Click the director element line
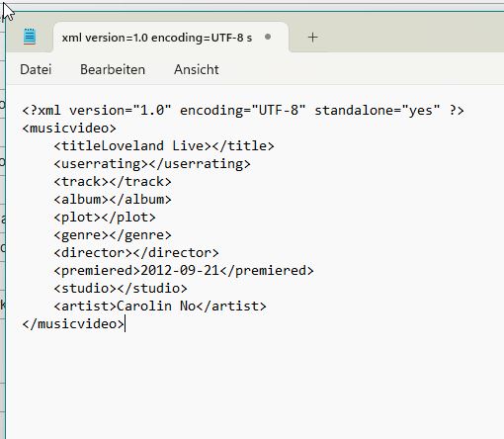 pos(136,253)
